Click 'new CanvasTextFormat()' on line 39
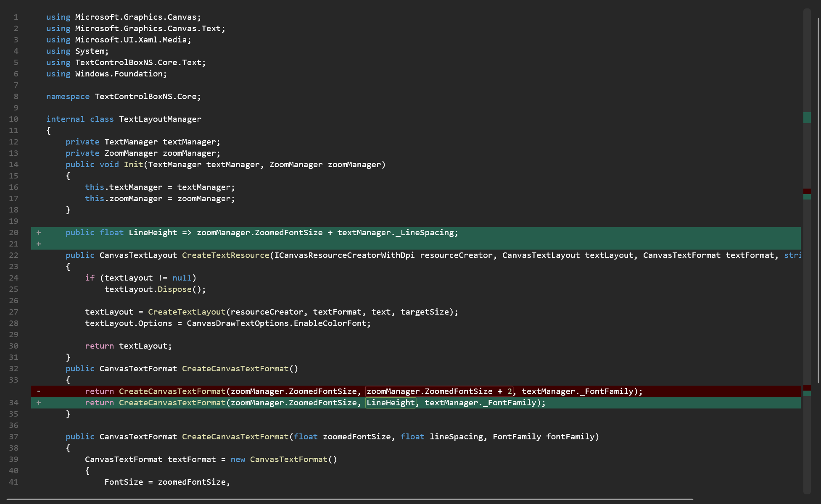This screenshot has width=821, height=504. point(284,459)
